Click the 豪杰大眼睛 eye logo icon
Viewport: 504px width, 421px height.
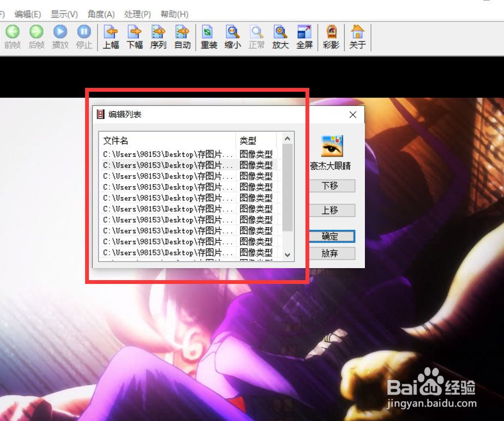(x=332, y=146)
